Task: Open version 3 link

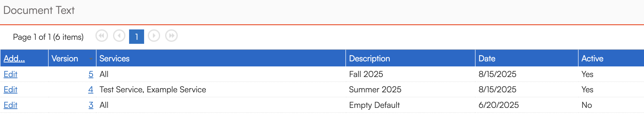Action: point(91,105)
